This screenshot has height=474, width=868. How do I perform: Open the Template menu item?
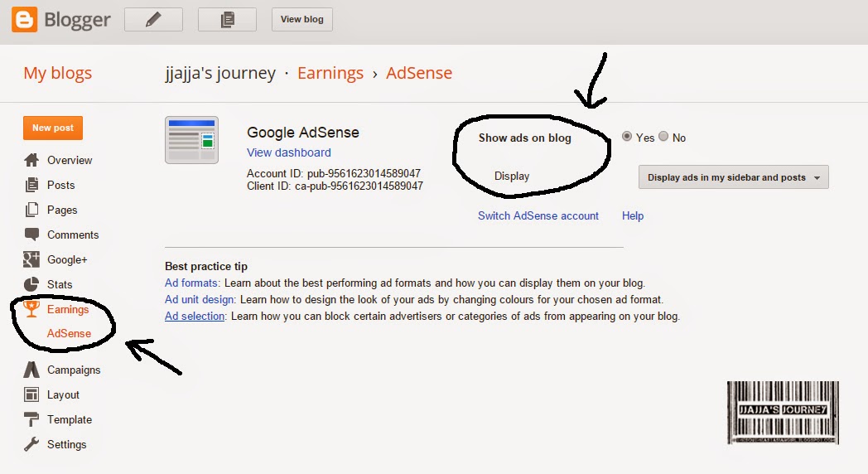70,420
